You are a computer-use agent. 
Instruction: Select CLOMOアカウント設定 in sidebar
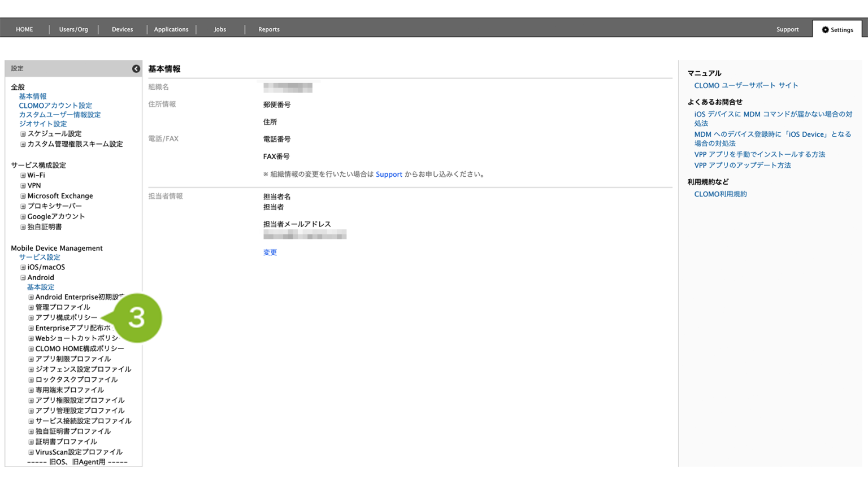(x=55, y=106)
